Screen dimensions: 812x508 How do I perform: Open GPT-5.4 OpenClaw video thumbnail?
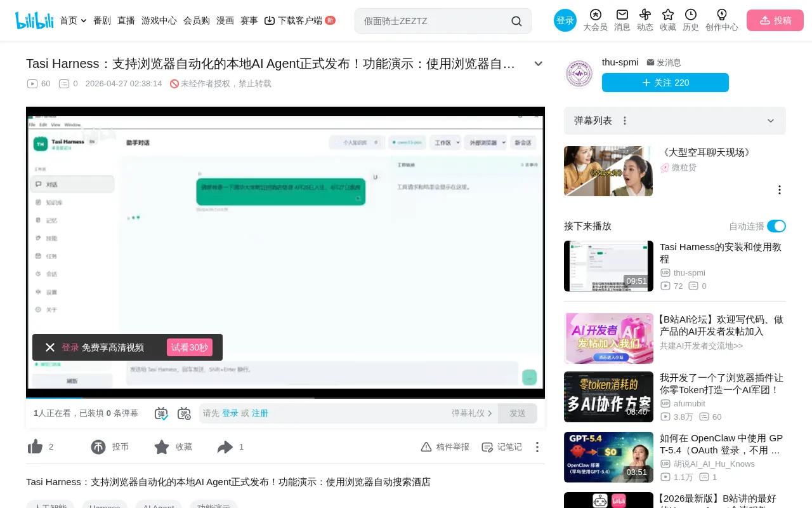click(x=608, y=457)
